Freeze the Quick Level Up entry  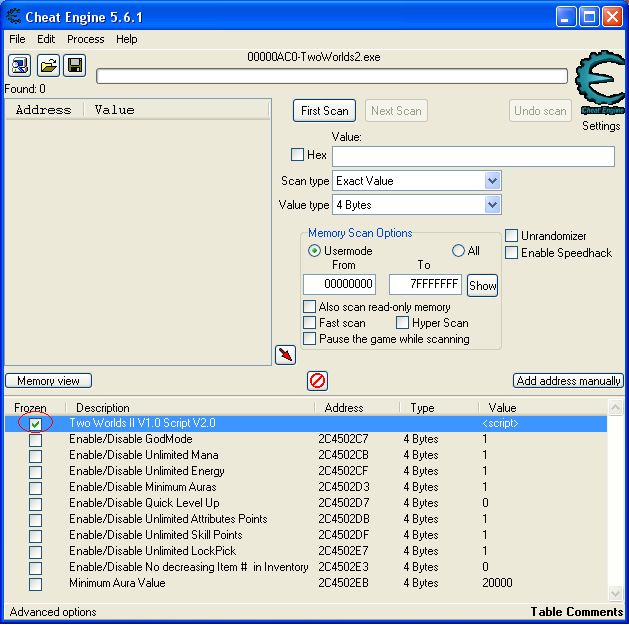(x=35, y=504)
